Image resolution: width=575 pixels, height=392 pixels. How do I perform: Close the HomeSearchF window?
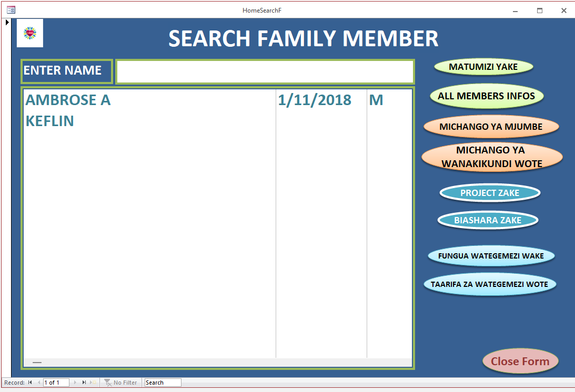tap(564, 11)
